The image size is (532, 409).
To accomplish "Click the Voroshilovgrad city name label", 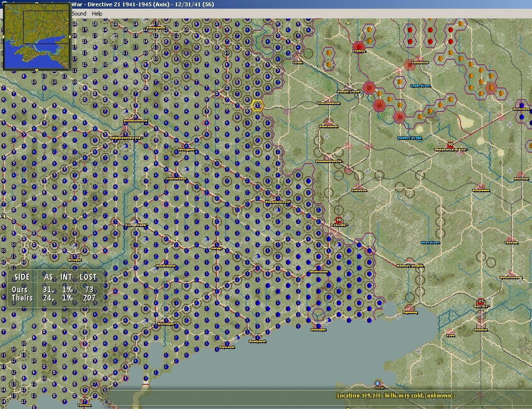I will 450,150.
